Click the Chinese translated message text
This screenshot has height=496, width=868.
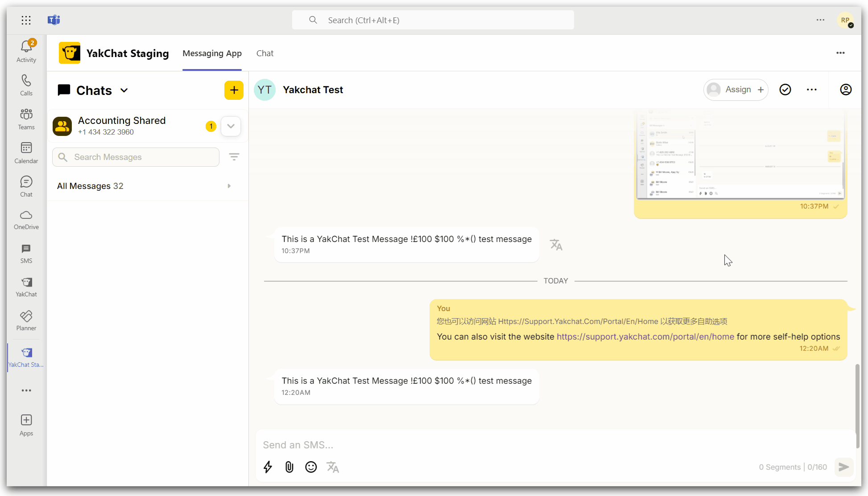(x=582, y=321)
